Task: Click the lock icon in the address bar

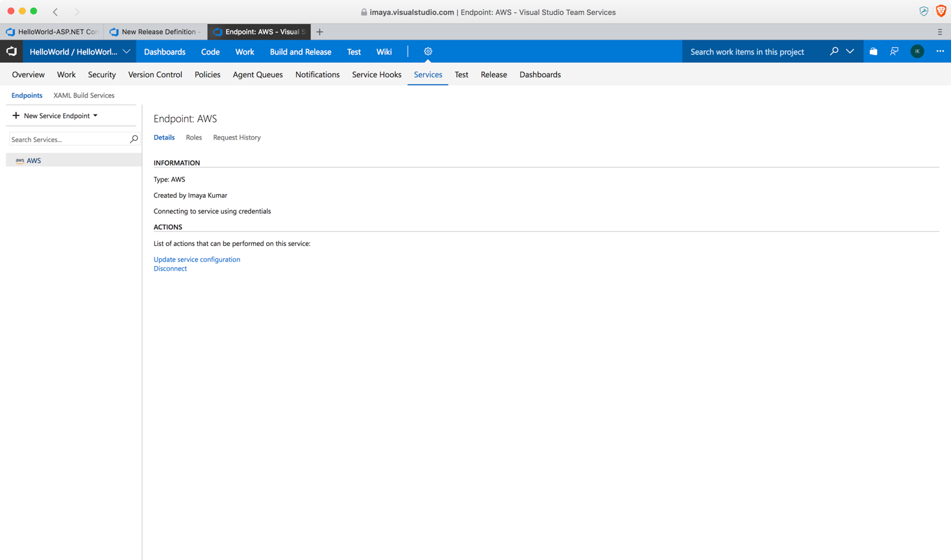Action: click(364, 12)
